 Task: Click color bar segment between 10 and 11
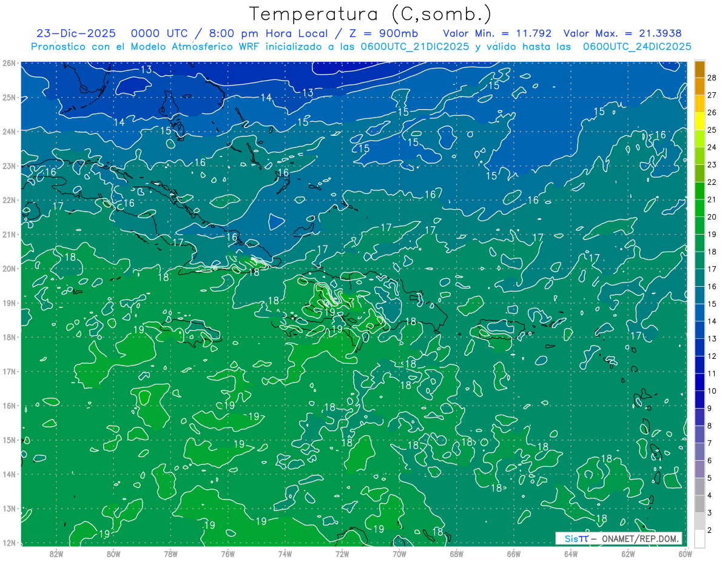(x=700, y=382)
